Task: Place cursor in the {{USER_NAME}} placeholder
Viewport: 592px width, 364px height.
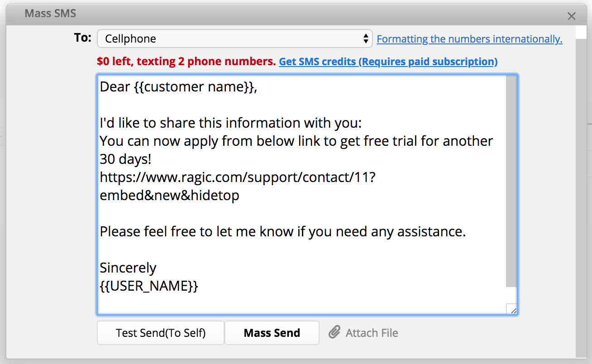Action: [149, 286]
